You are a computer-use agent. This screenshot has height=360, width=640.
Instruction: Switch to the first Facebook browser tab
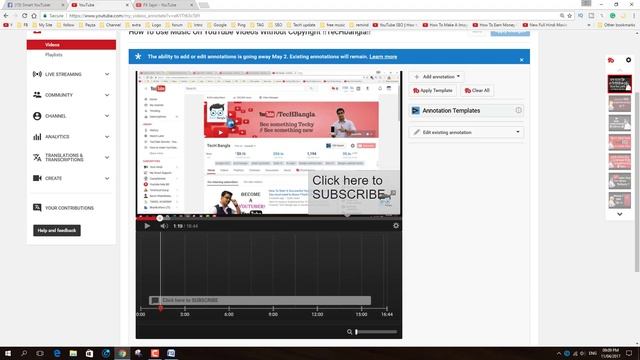(x=34, y=5)
